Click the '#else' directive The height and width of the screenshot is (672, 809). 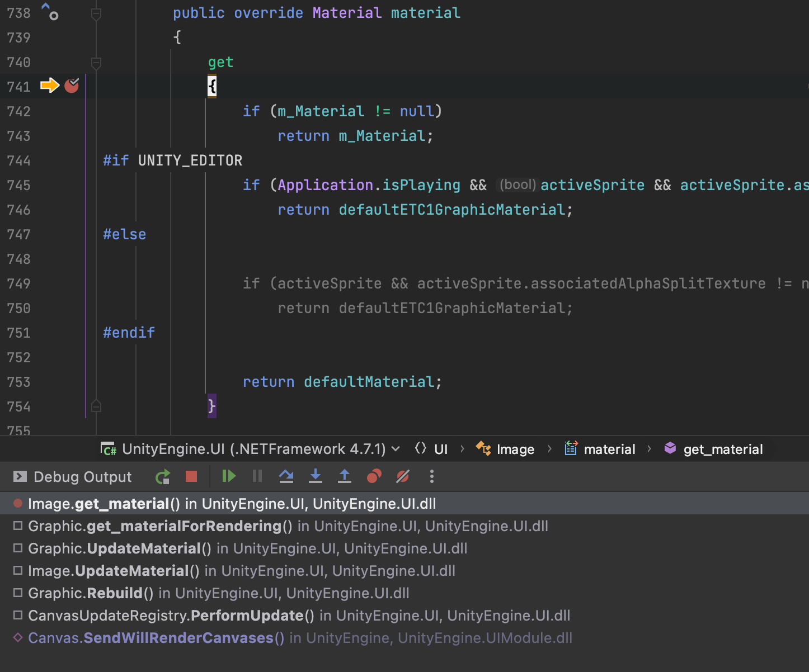pos(124,234)
